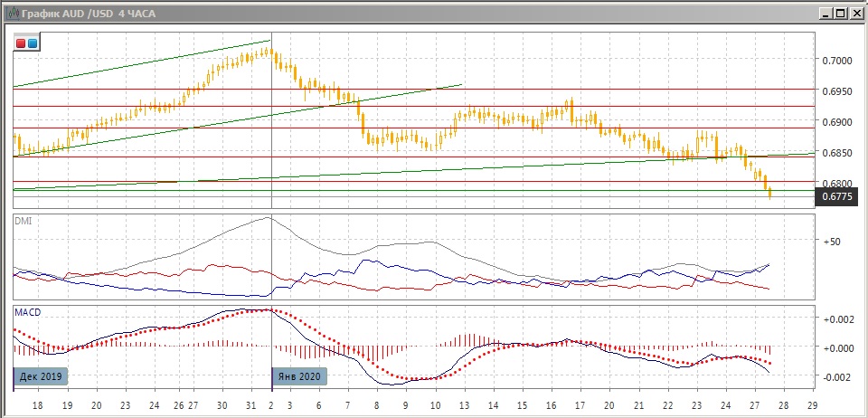Screen dimensions: 868x418
Task: Click the blue square icon on chart
Action: coord(33,43)
